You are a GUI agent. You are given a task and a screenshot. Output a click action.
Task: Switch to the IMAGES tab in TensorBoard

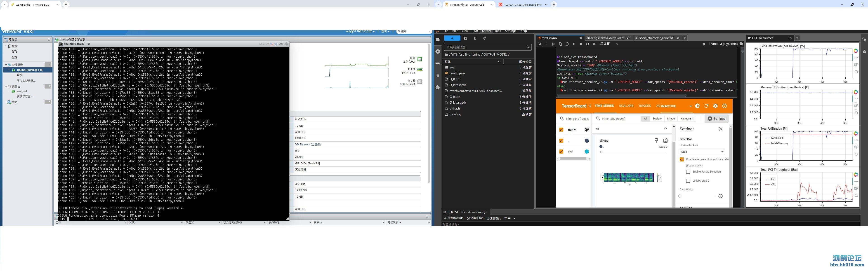coord(645,106)
